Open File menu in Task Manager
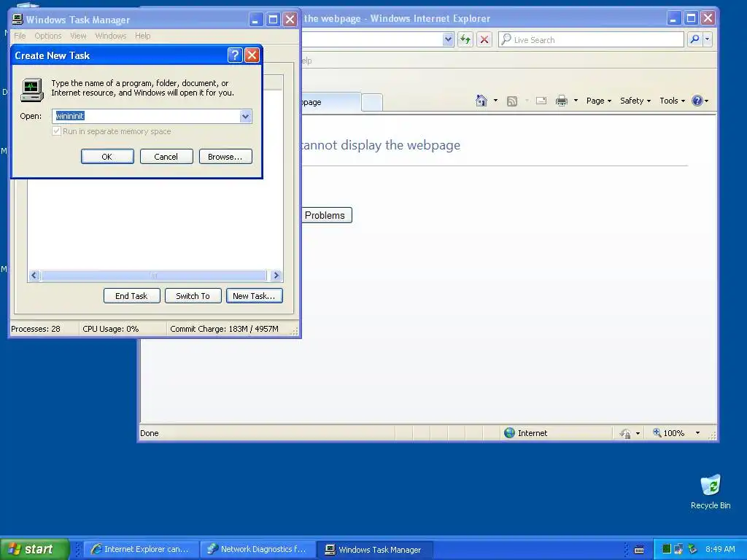Screen dimensions: 747x560 pos(20,36)
